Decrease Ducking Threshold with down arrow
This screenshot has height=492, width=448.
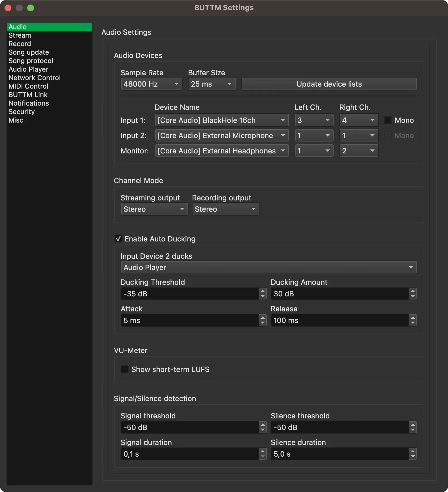(x=263, y=297)
